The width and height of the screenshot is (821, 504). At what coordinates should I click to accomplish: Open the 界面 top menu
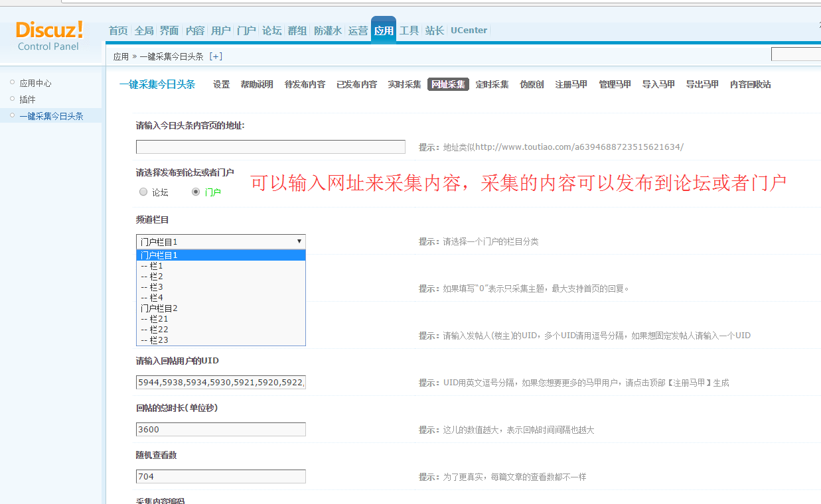click(x=169, y=31)
